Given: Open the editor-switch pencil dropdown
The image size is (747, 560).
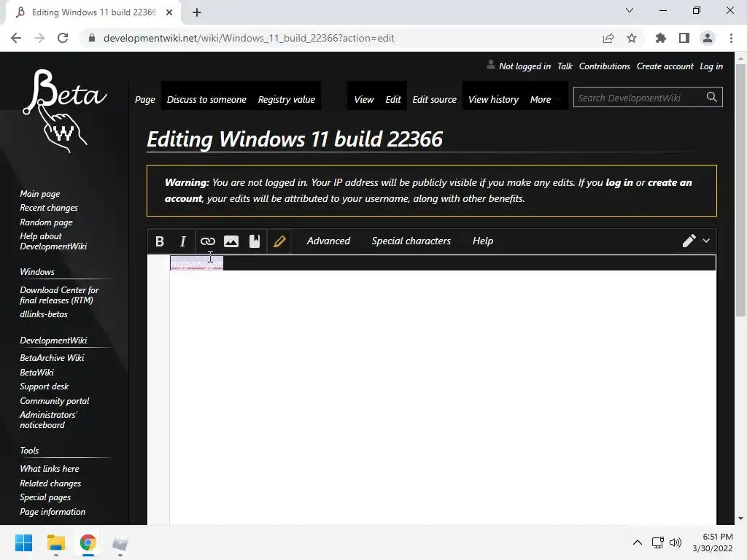Looking at the screenshot, I should tap(696, 241).
